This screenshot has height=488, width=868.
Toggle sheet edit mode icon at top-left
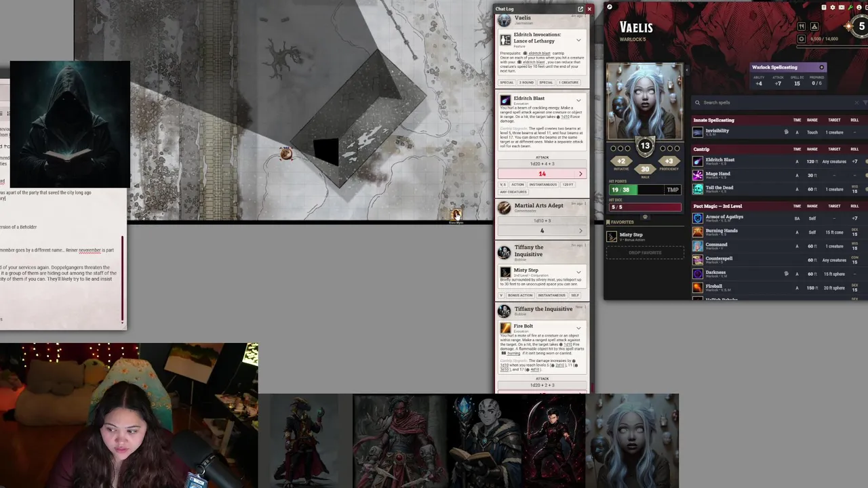[x=610, y=7]
